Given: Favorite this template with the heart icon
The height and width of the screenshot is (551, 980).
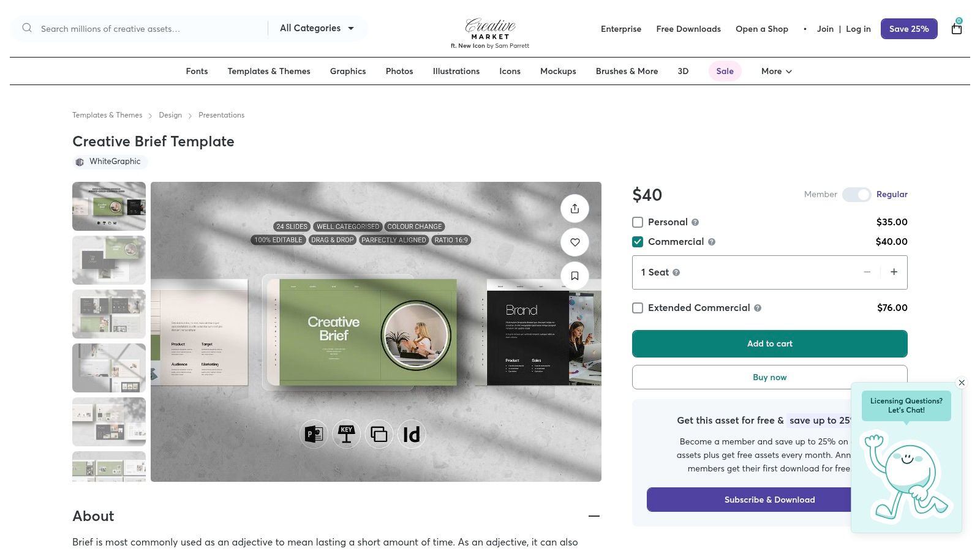Looking at the screenshot, I should pyautogui.click(x=575, y=242).
